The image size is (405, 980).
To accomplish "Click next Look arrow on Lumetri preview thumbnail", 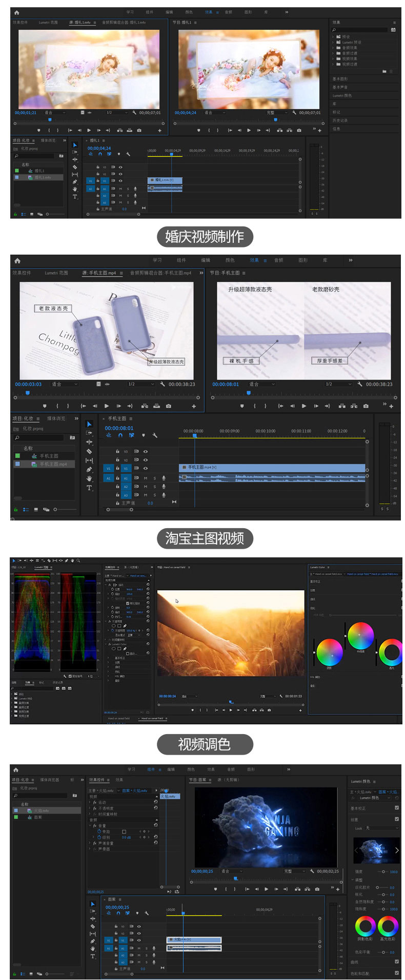I will [397, 850].
